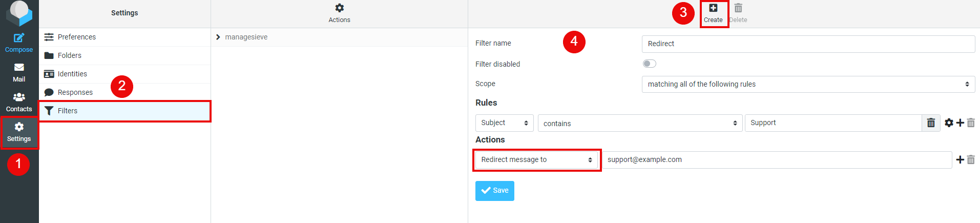Open the Actions gear menu
This screenshot has height=223, width=980.
339,13
